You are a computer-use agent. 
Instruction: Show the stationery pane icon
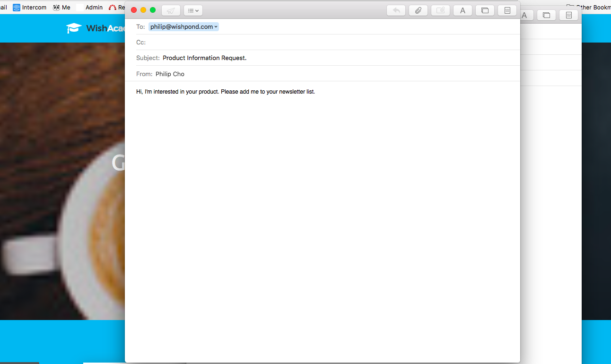(507, 10)
